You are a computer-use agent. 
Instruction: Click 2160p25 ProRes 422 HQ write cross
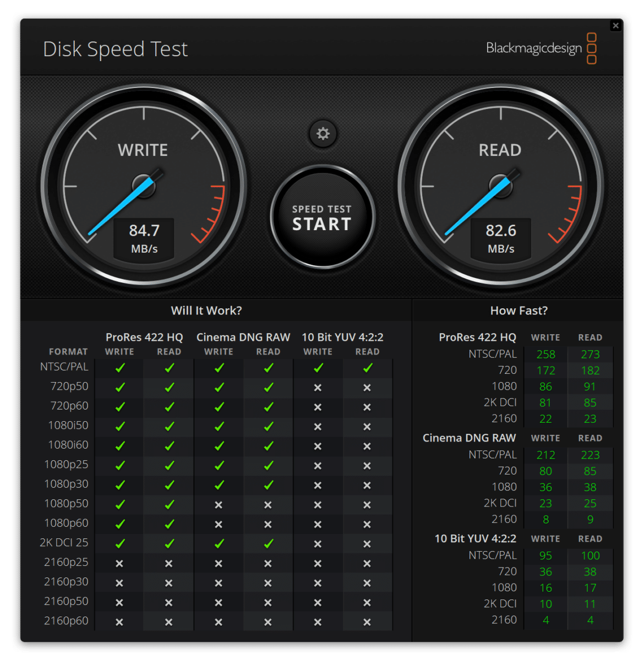pos(119,564)
